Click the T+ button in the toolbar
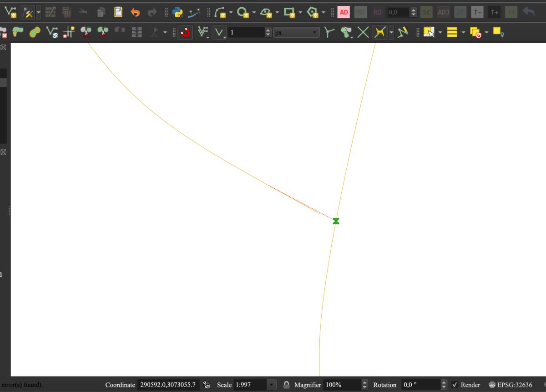The width and height of the screenshot is (546, 392). [x=494, y=12]
